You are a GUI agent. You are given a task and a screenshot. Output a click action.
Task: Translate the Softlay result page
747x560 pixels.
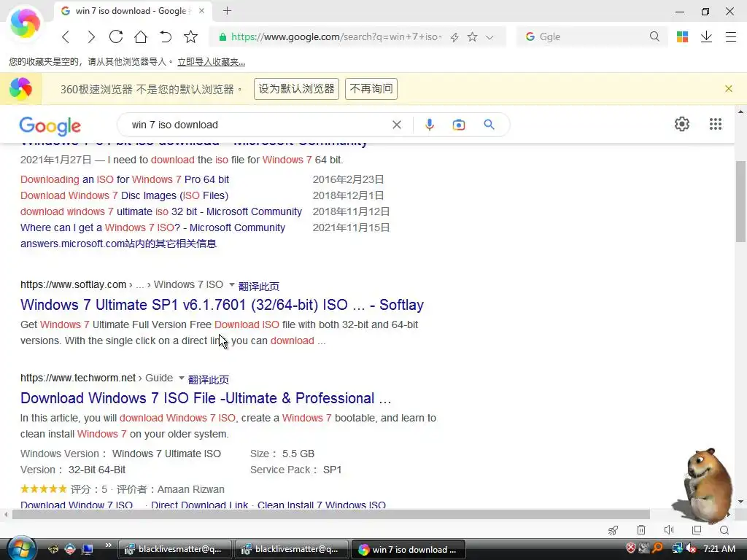(259, 286)
